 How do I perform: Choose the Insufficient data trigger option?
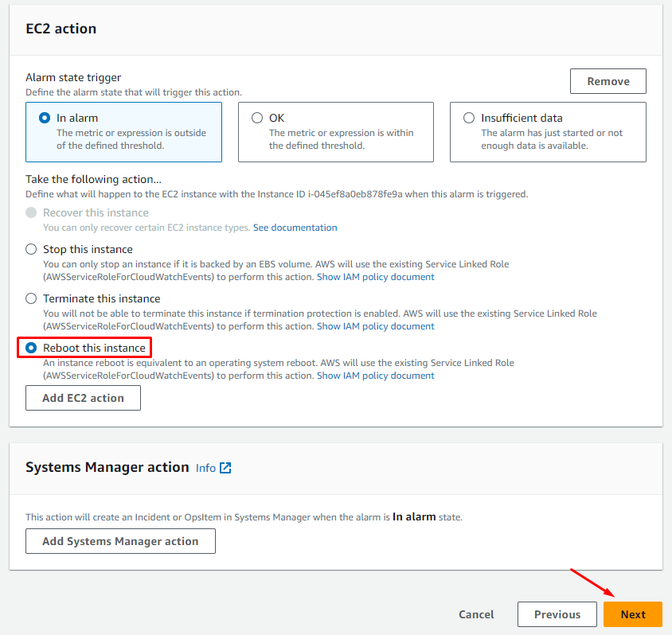pos(469,118)
